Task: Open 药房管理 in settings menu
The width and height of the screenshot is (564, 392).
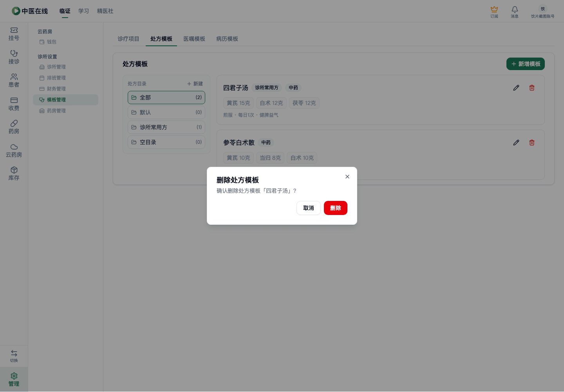Action: [65, 111]
